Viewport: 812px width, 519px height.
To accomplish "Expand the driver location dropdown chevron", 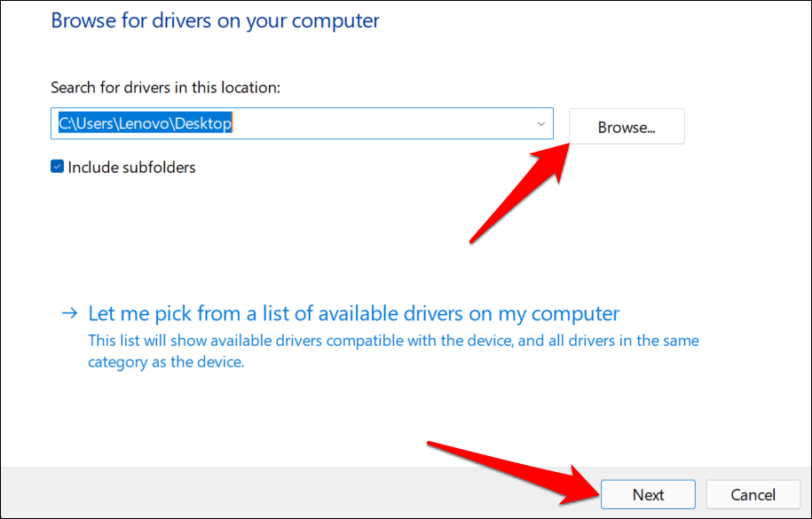I will click(x=540, y=124).
